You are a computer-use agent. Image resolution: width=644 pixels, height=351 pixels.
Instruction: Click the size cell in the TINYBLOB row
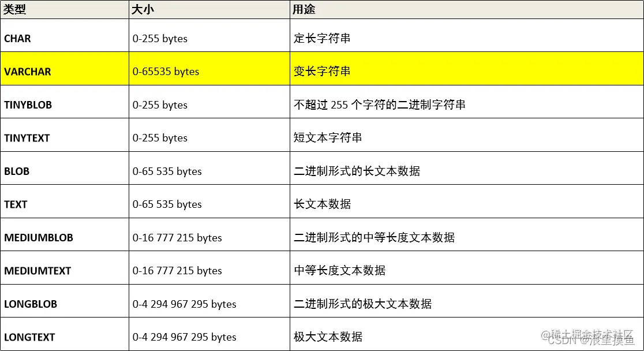pyautogui.click(x=209, y=102)
